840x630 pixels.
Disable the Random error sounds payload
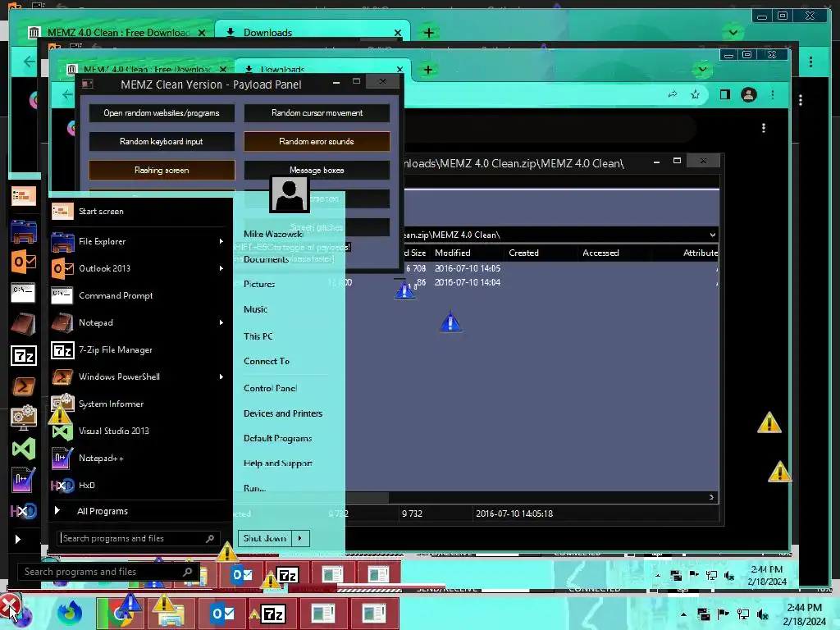[317, 141]
